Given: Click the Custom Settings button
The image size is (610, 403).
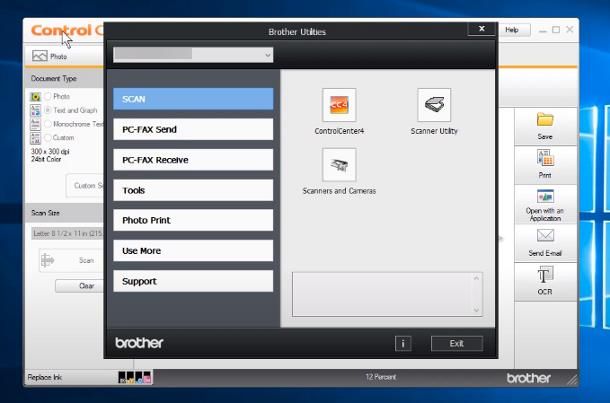Looking at the screenshot, I should tap(85, 186).
